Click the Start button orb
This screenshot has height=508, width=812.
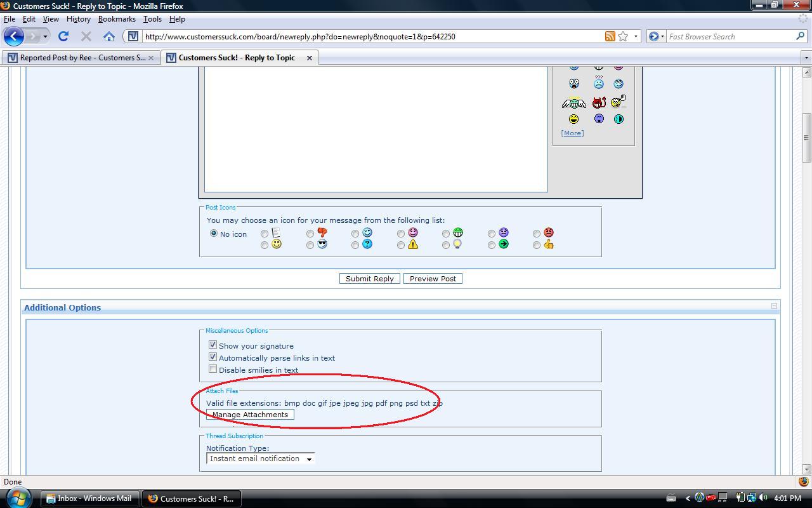[18, 498]
